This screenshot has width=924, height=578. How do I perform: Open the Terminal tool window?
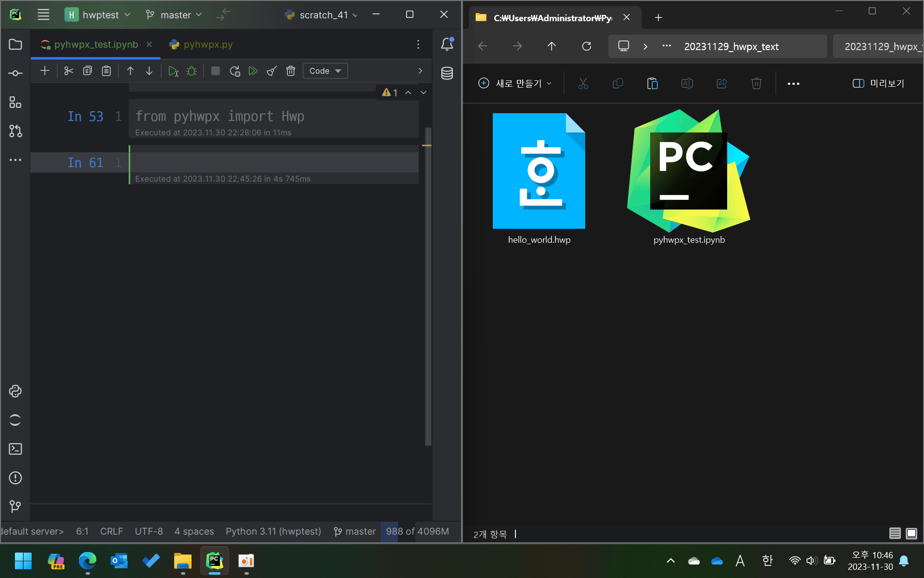15,449
